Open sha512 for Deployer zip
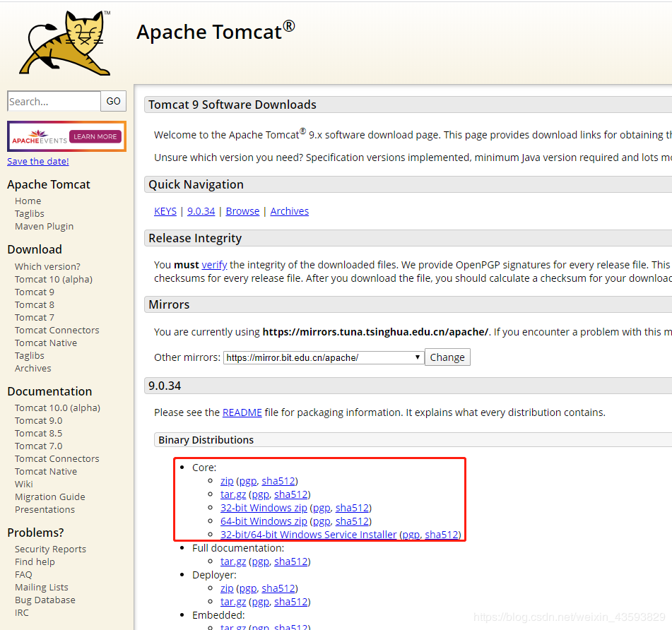 (x=278, y=588)
